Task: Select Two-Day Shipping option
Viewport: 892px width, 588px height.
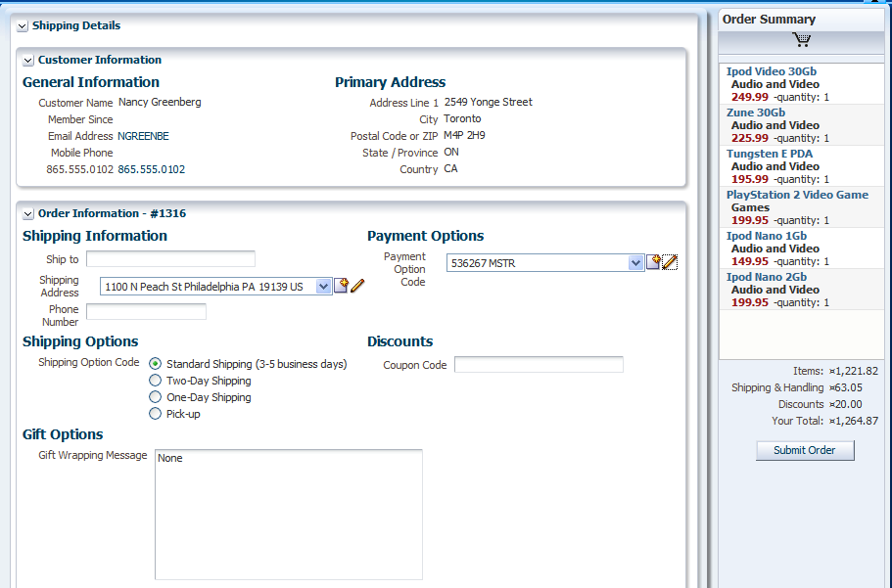Action: tap(155, 381)
